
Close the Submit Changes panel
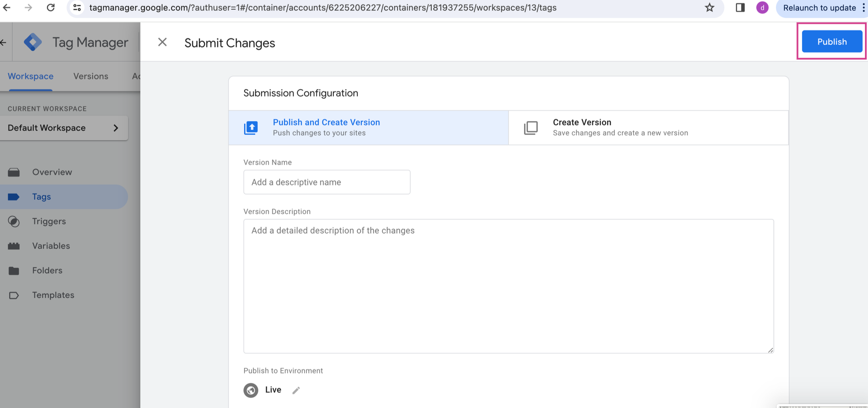(x=162, y=42)
